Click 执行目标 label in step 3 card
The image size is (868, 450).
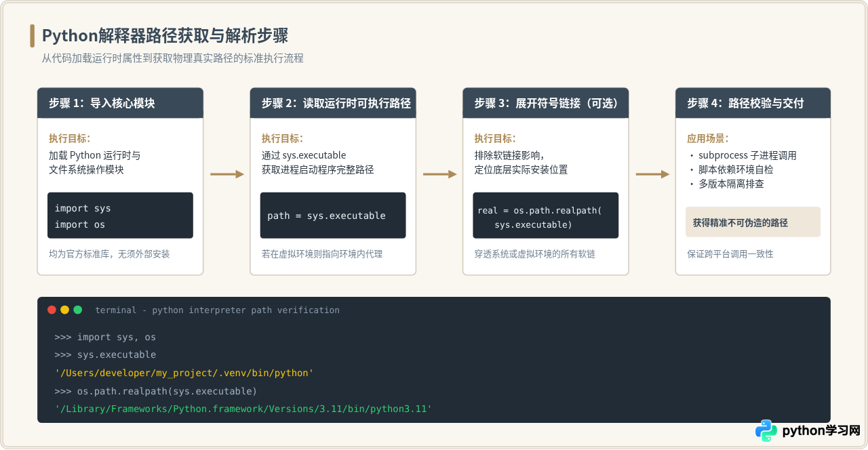point(495,138)
